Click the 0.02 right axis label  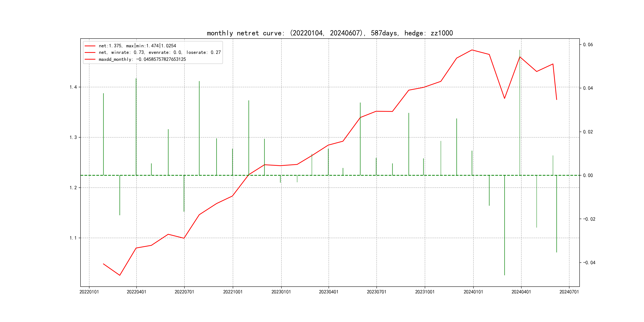588,132
